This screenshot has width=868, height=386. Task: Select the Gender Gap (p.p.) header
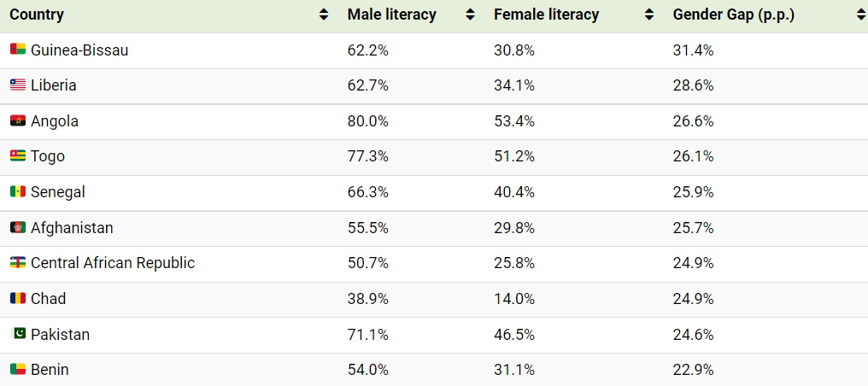tap(734, 15)
